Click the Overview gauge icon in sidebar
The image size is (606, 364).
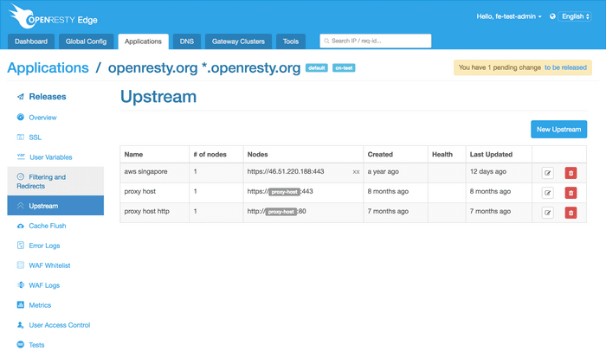[21, 117]
